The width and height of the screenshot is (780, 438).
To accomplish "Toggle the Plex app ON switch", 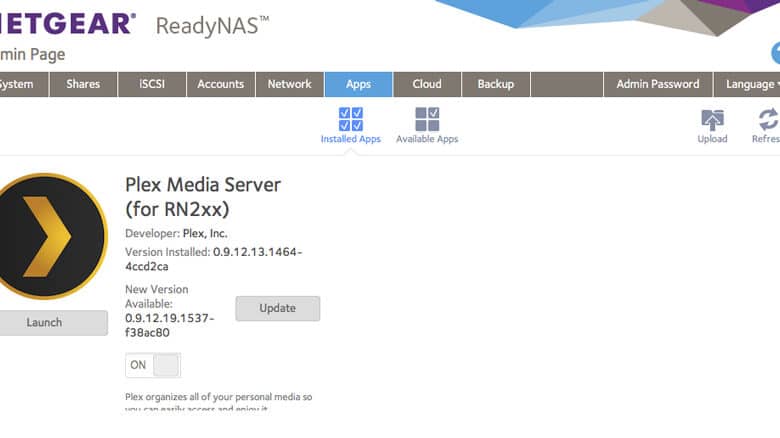I will coord(153,365).
